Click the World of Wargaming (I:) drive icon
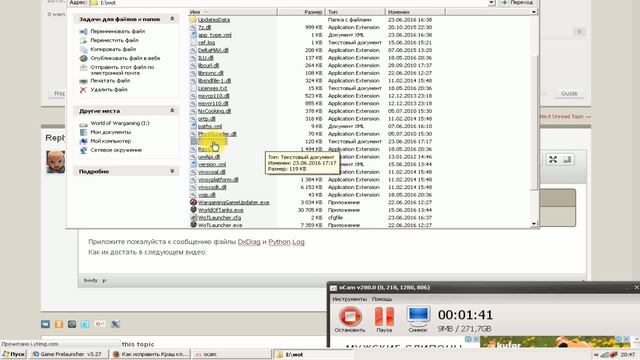This screenshot has height=360, width=640. pos(83,123)
